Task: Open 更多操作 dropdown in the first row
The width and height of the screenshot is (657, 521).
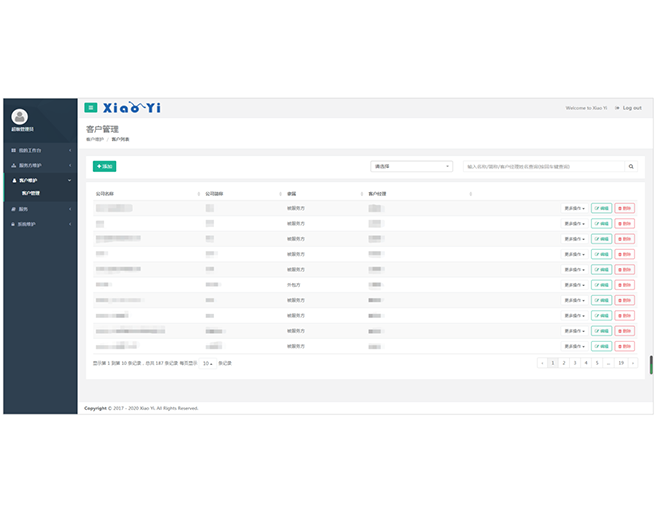Action: 574,209
